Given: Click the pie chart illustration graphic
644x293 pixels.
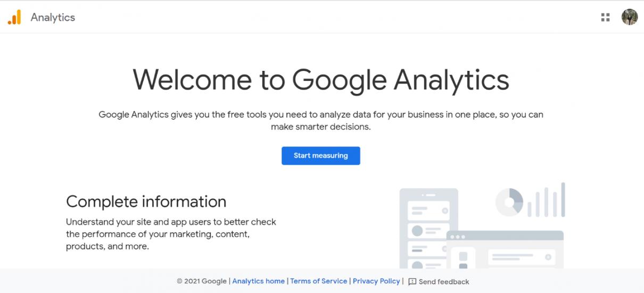Looking at the screenshot, I should tap(509, 202).
